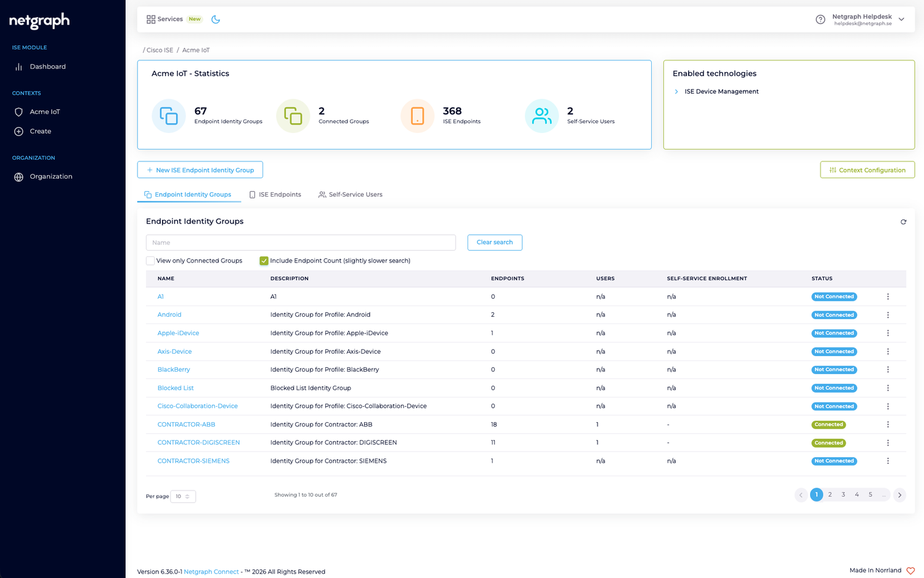The image size is (924, 578).
Task: Open the Per page dropdown
Action: pos(183,496)
